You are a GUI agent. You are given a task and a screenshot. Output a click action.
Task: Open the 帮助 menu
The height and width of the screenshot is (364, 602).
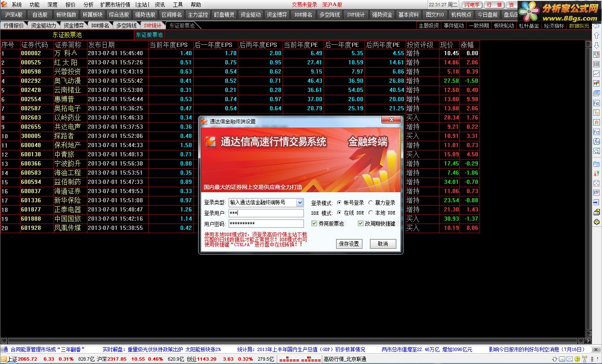coord(196,5)
